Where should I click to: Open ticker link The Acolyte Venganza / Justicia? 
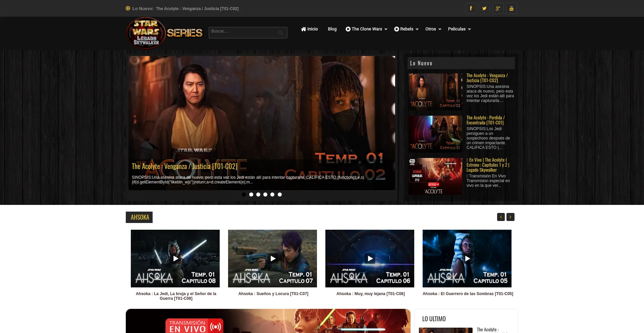point(197,9)
